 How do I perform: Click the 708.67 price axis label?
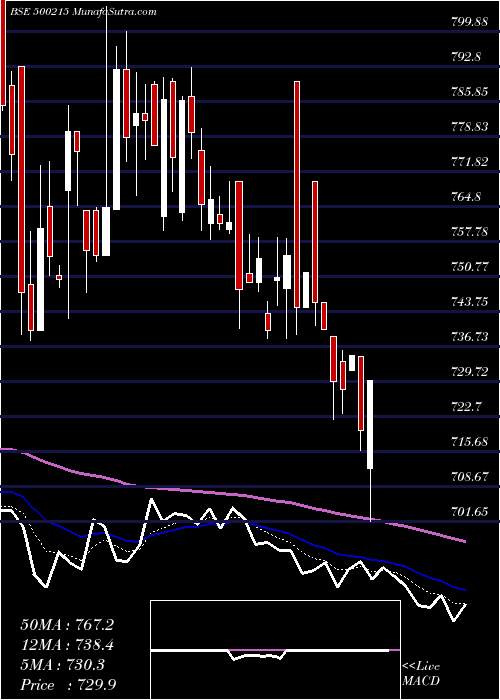pyautogui.click(x=469, y=476)
